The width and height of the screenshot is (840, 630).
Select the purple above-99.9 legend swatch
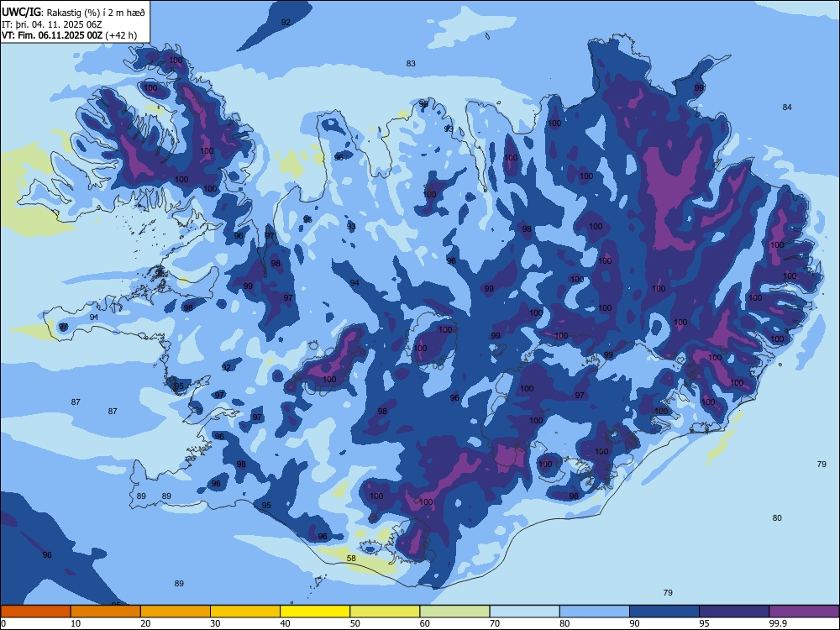click(804, 612)
